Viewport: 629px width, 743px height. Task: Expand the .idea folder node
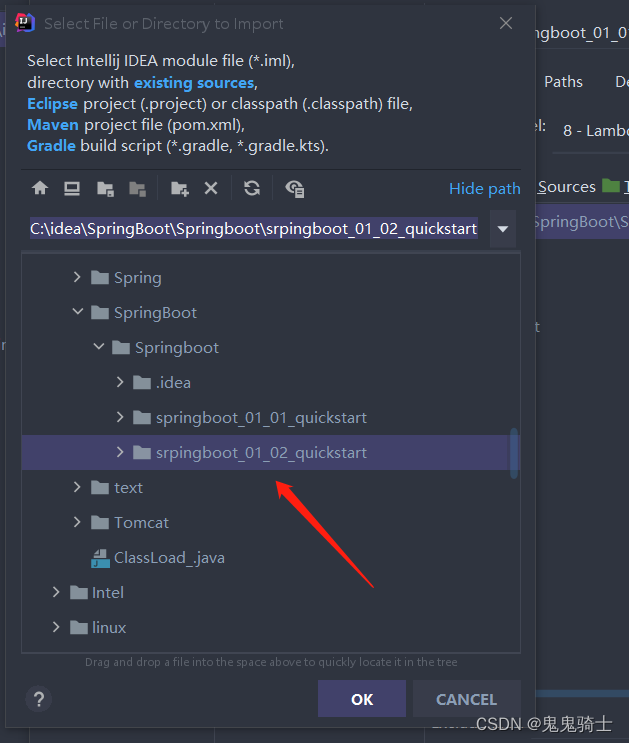point(120,382)
